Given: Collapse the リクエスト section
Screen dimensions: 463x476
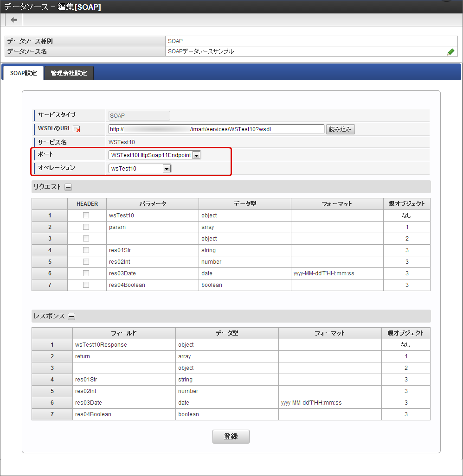Looking at the screenshot, I should click(x=68, y=187).
